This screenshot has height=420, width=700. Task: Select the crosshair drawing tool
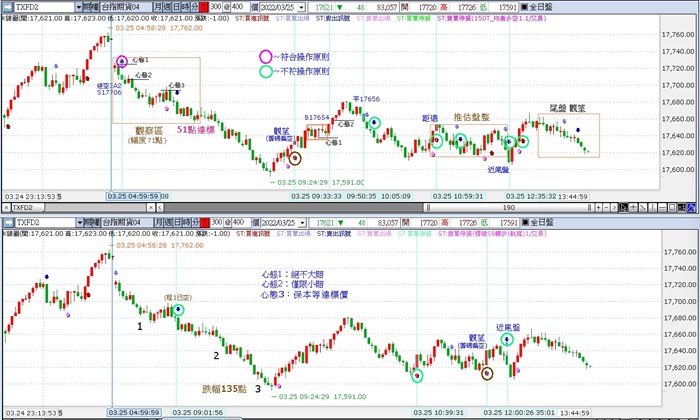pos(633,208)
